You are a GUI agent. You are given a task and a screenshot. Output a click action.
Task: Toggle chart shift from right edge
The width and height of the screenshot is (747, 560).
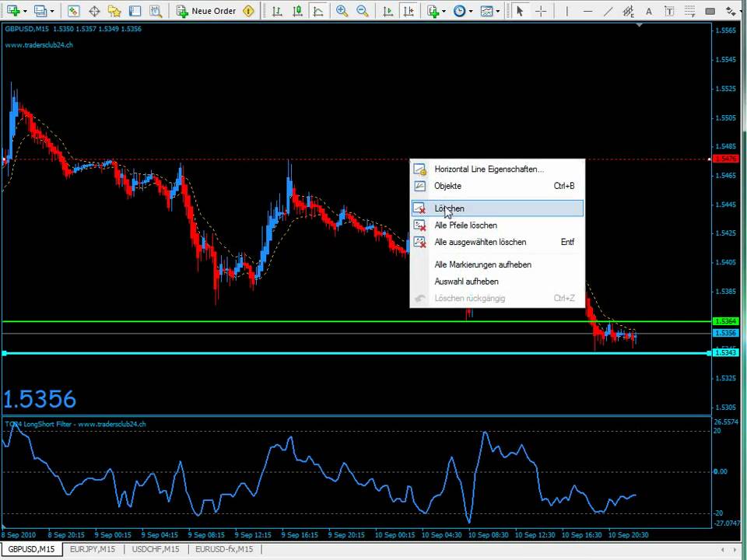click(409, 10)
